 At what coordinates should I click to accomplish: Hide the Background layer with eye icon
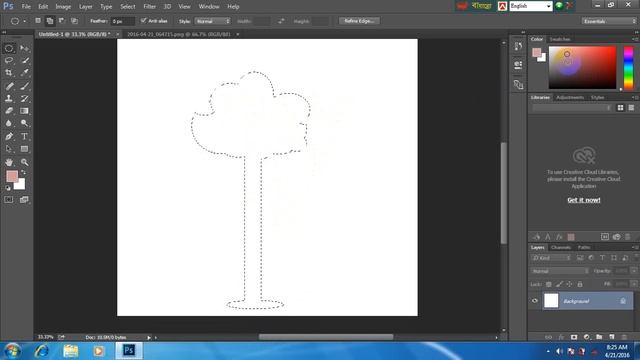[535, 301]
